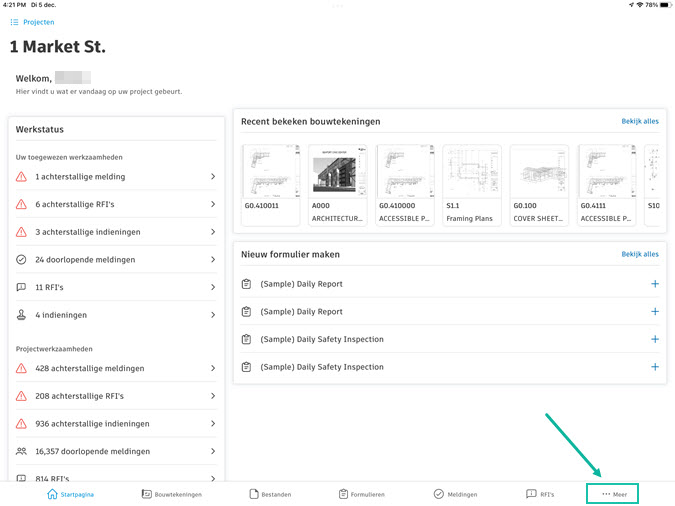Screen dimensions: 675x506
Task: Expand 1 achterstallige melding chevron
Action: [213, 177]
